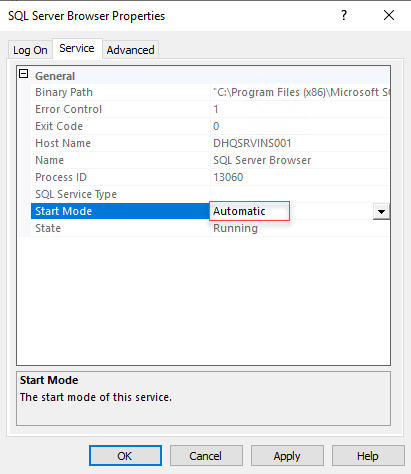Select the Host Name property row
The width and height of the screenshot is (411, 474).
click(210, 143)
